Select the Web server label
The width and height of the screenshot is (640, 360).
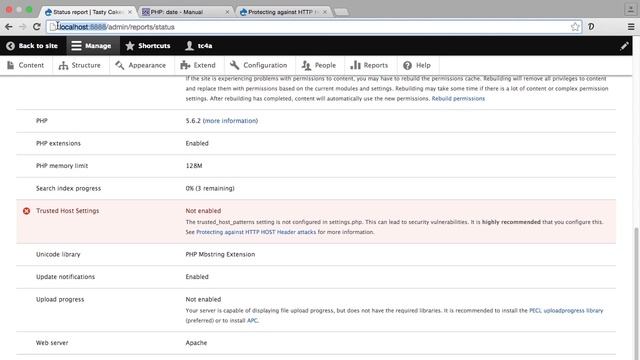pos(52,343)
